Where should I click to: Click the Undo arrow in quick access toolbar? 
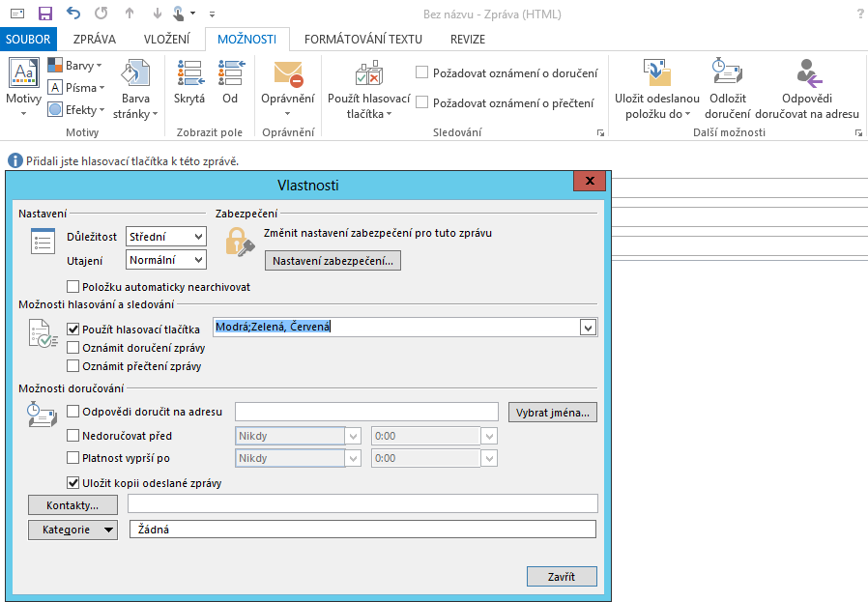(73, 13)
